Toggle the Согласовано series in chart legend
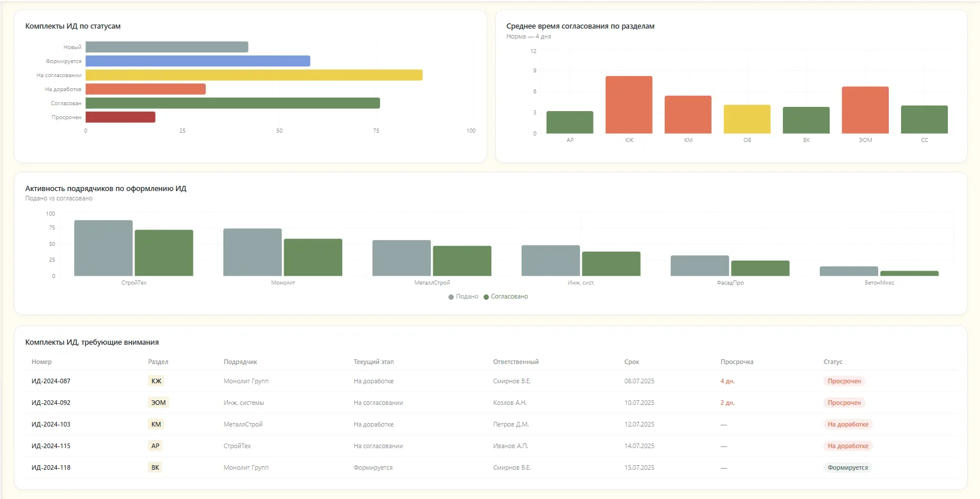 pos(506,297)
